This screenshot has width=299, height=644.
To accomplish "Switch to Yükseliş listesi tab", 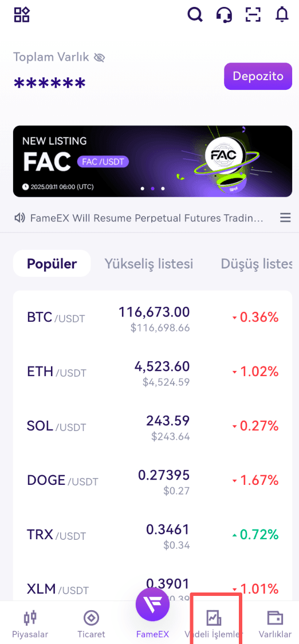I will (x=149, y=263).
